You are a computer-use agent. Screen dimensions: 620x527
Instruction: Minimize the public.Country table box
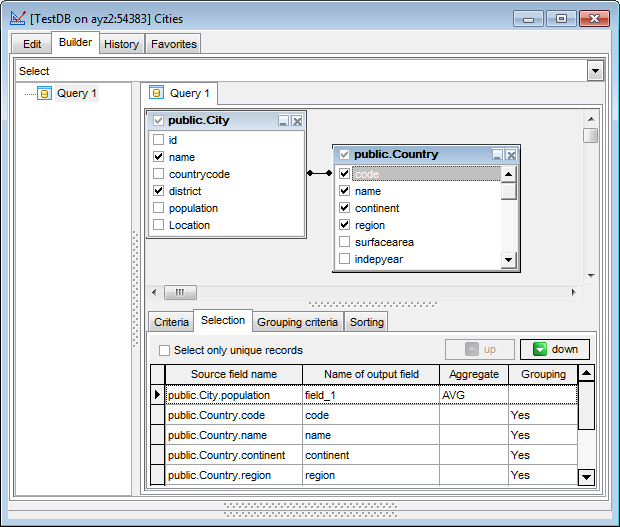[497, 155]
